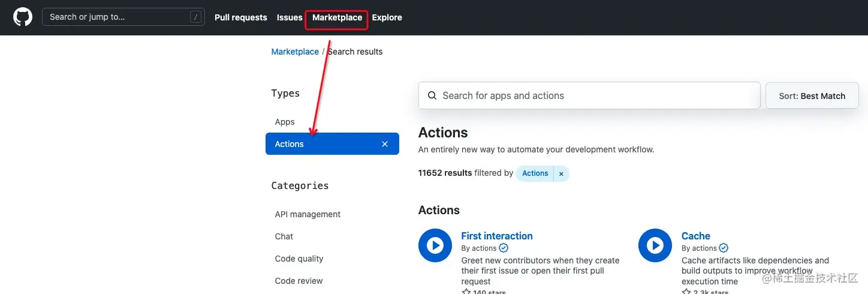
Task: Click the Actions filter chip label
Action: (535, 173)
